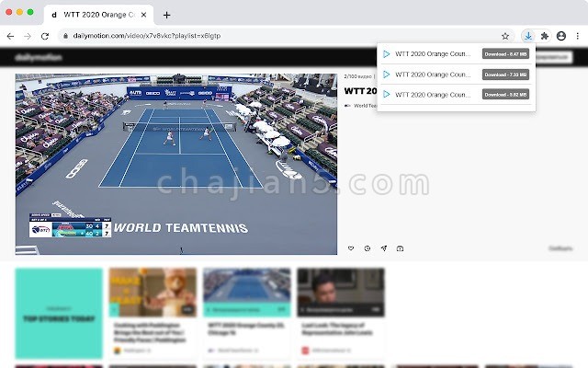
Task: Select the video title in the 7.39 MB row
Action: point(433,75)
